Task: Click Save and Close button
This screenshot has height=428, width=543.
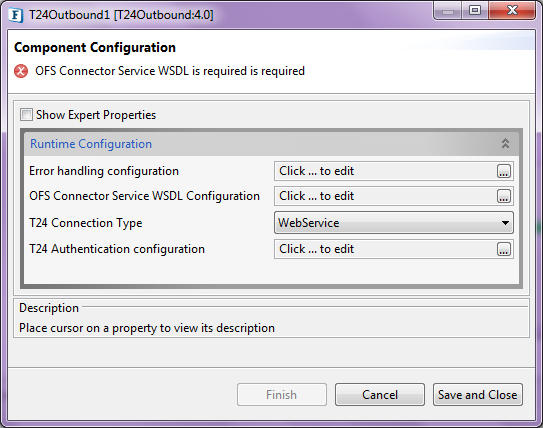Action: click(x=478, y=394)
